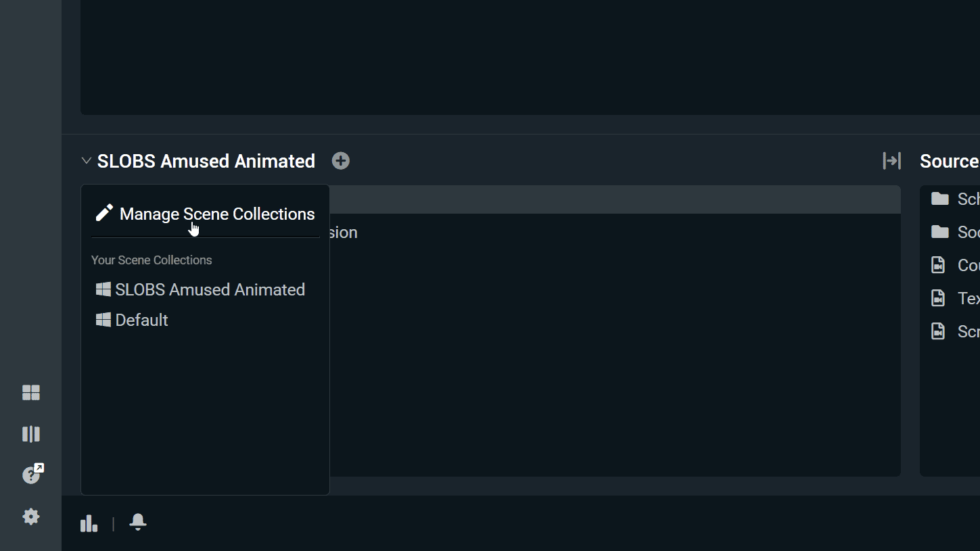Image resolution: width=980 pixels, height=551 pixels.
Task: Switch to the Default scene collection
Action: pyautogui.click(x=141, y=320)
